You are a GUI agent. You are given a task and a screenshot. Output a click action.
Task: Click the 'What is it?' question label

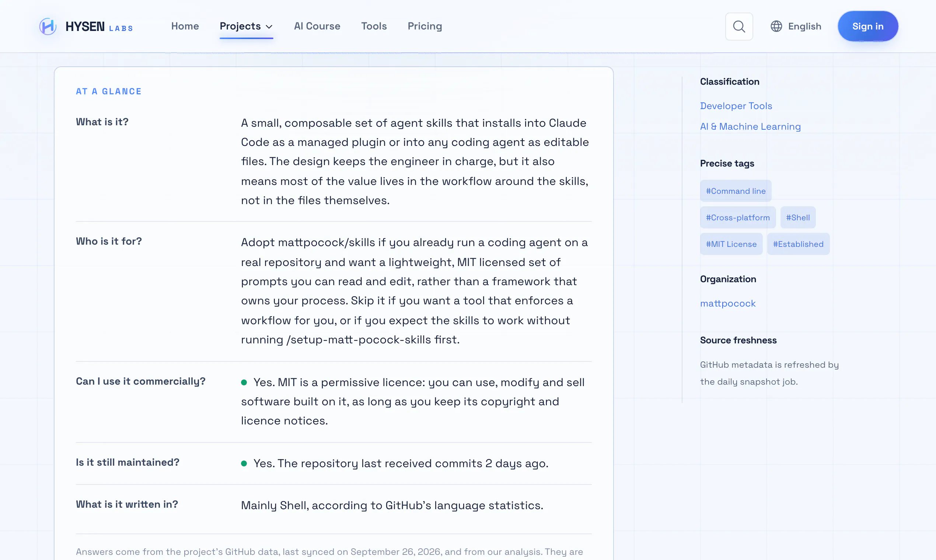pos(102,122)
